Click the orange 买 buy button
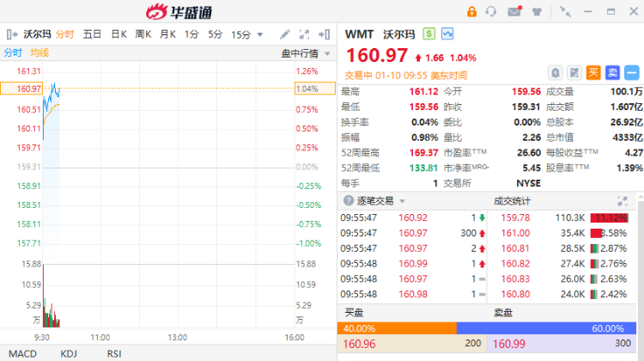 click(x=593, y=73)
